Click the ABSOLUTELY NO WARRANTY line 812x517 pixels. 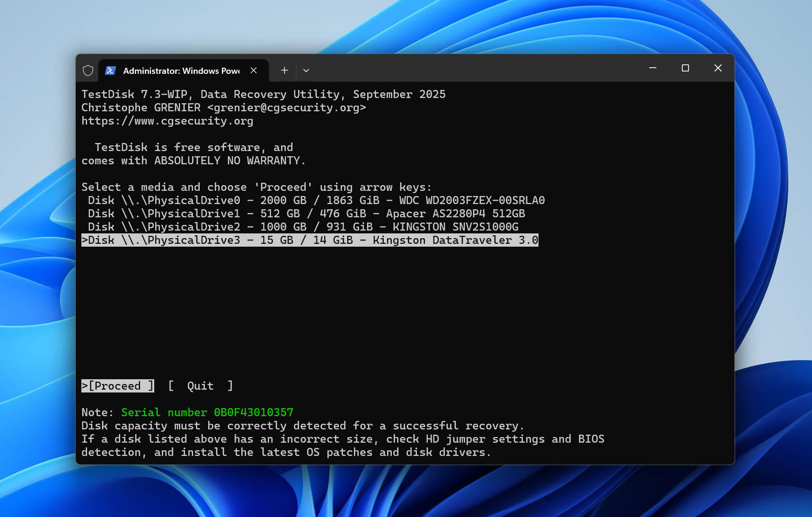(x=194, y=160)
